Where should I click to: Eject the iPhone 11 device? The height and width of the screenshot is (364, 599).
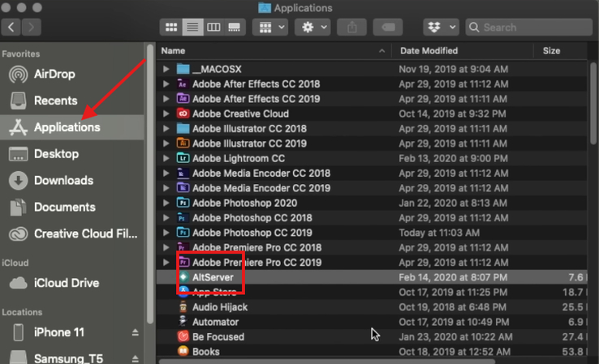(x=136, y=332)
